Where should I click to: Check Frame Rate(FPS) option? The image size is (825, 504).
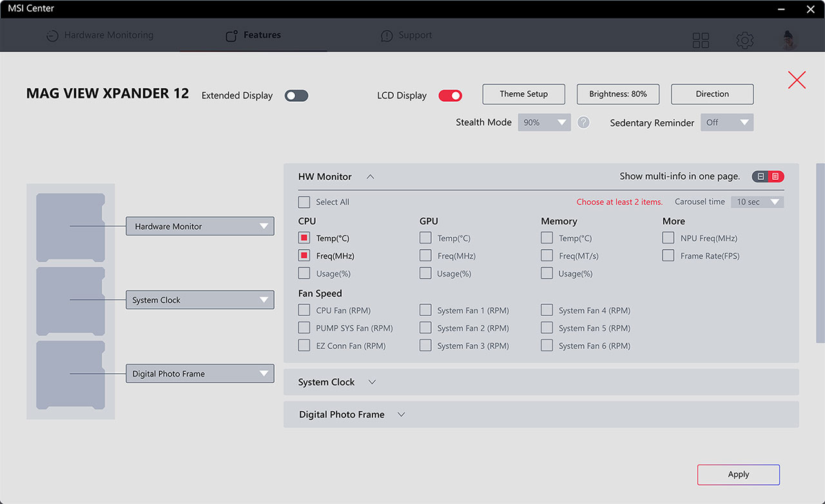[668, 256]
